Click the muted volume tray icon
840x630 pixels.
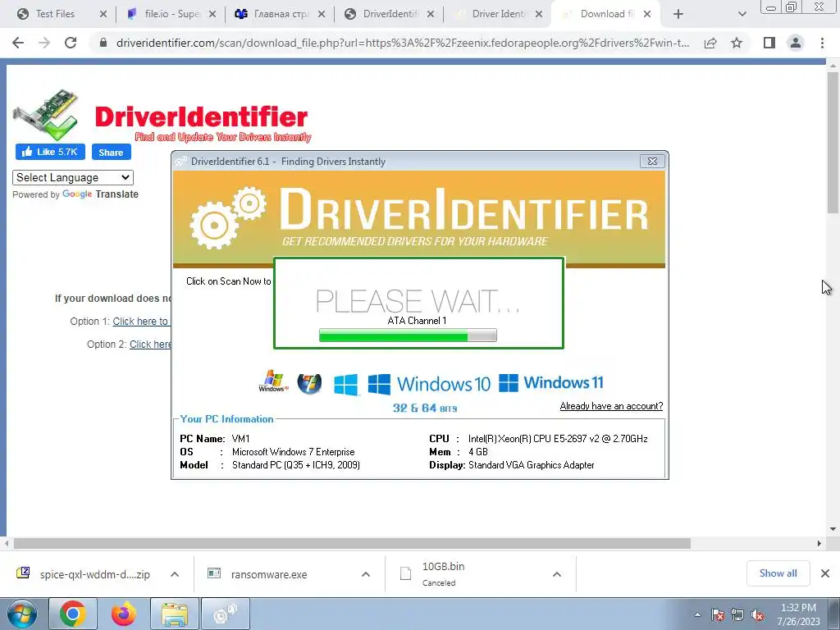[757, 614]
